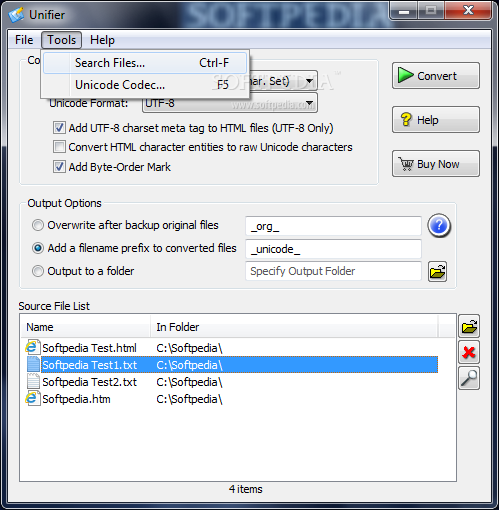The width and height of the screenshot is (499, 510).
Task: Click the Internet Explorer icon of Softpedia Test.html
Action: [32, 347]
